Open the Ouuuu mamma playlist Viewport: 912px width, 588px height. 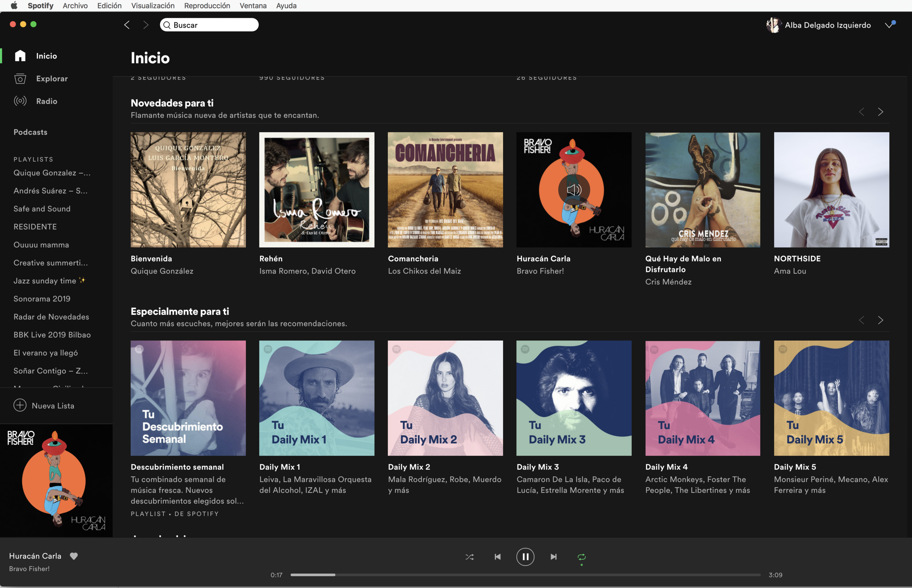[x=41, y=244]
